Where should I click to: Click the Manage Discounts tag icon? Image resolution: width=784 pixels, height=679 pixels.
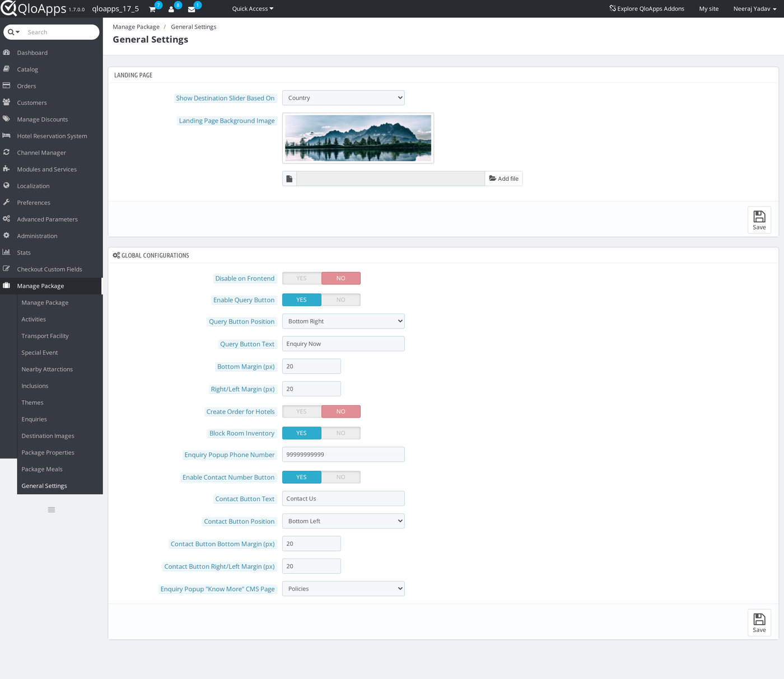7,119
